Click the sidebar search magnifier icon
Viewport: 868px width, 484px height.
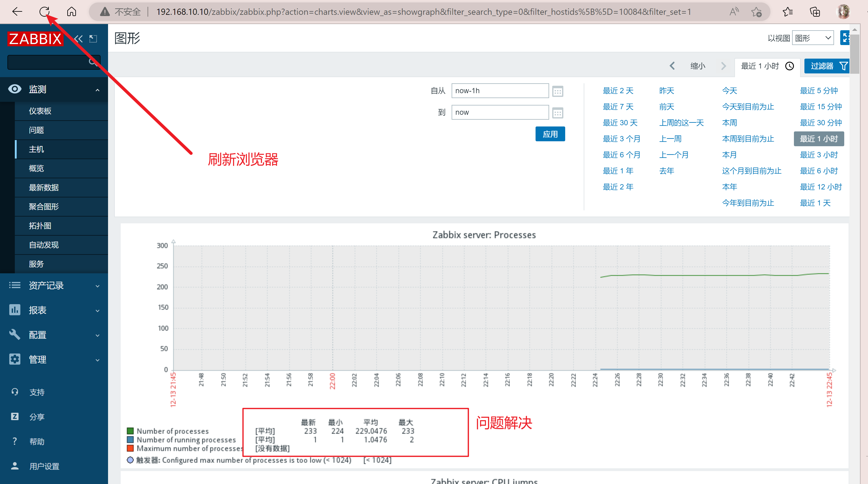pyautogui.click(x=93, y=62)
